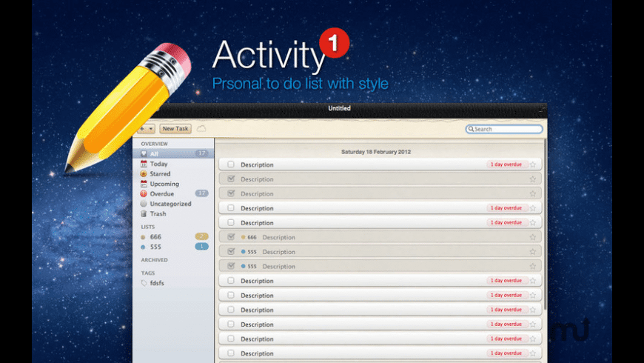
Task: Select the Overdue filter
Action: (x=173, y=193)
